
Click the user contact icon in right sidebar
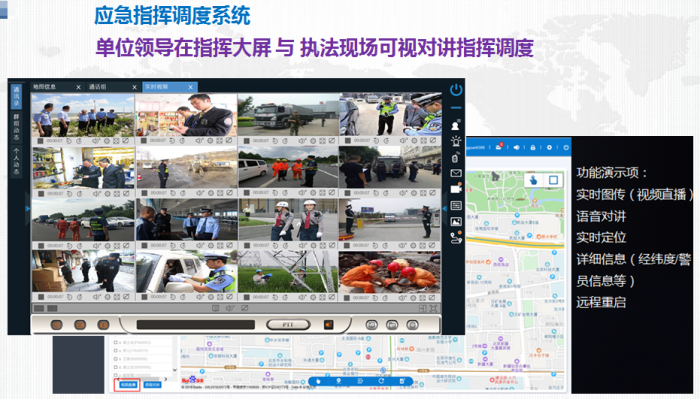(x=455, y=125)
